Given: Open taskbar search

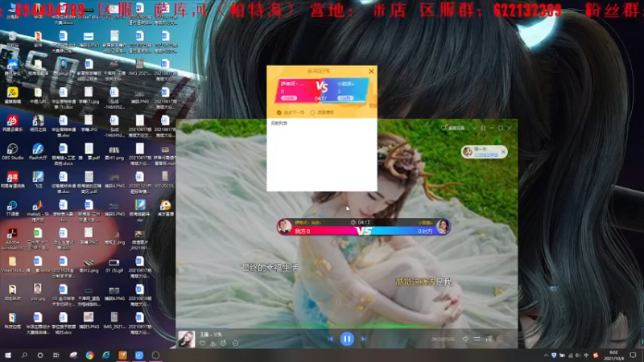Looking at the screenshot, I should tap(24, 356).
